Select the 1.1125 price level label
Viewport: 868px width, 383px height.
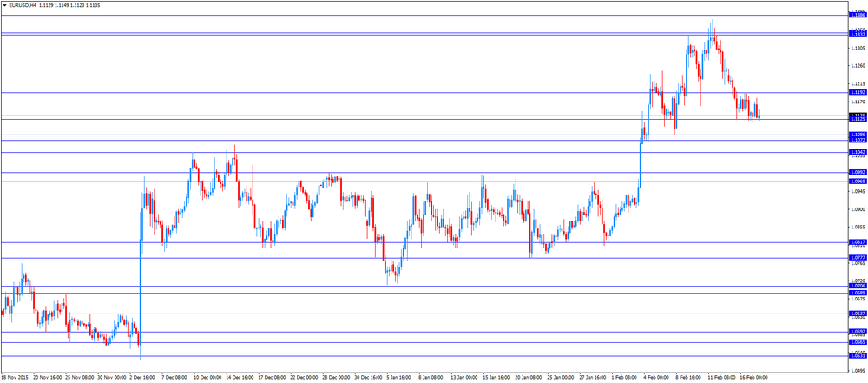click(x=857, y=119)
